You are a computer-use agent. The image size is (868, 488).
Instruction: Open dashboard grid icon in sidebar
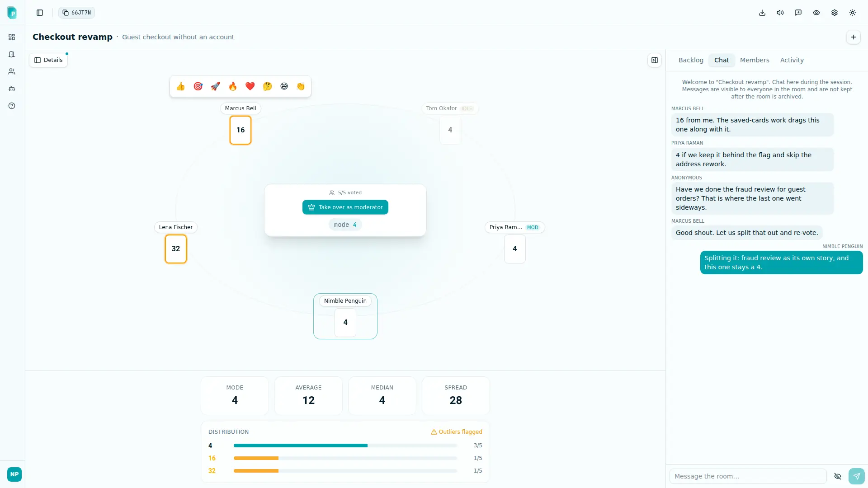12,37
